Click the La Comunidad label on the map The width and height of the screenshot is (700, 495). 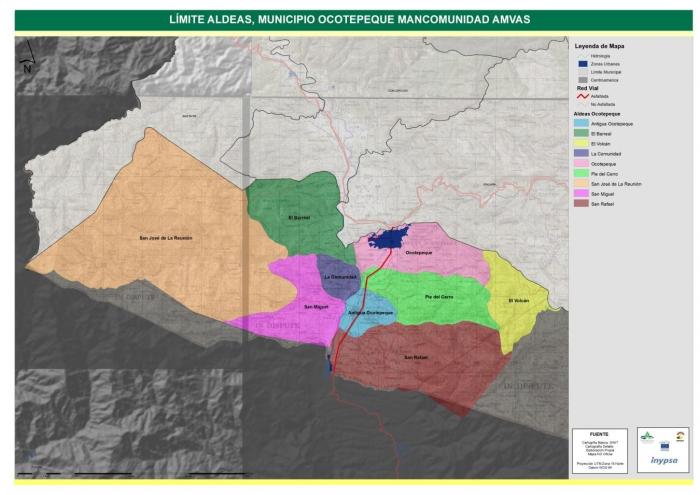pyautogui.click(x=339, y=277)
